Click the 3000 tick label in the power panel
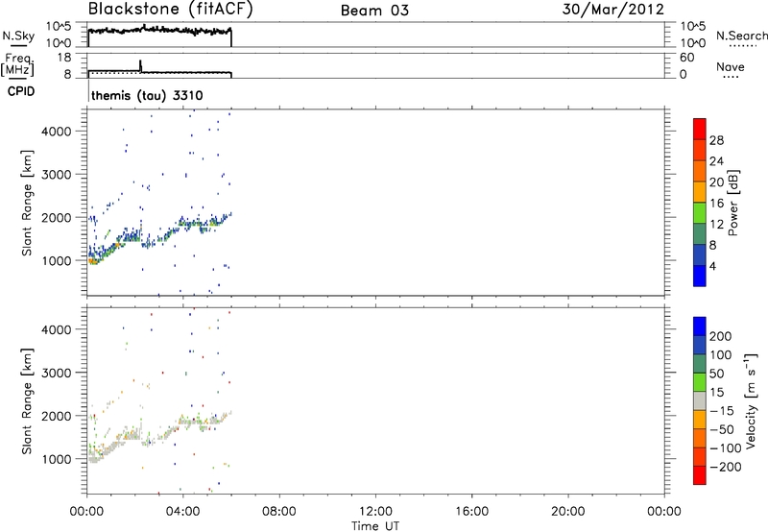This screenshot has height=532, width=768. [57, 175]
